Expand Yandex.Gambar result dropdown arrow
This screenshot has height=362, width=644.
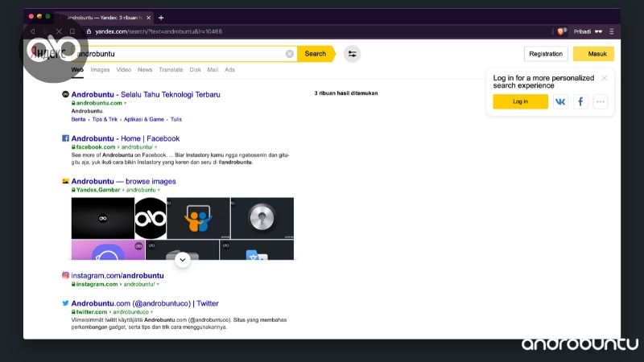pos(159,190)
